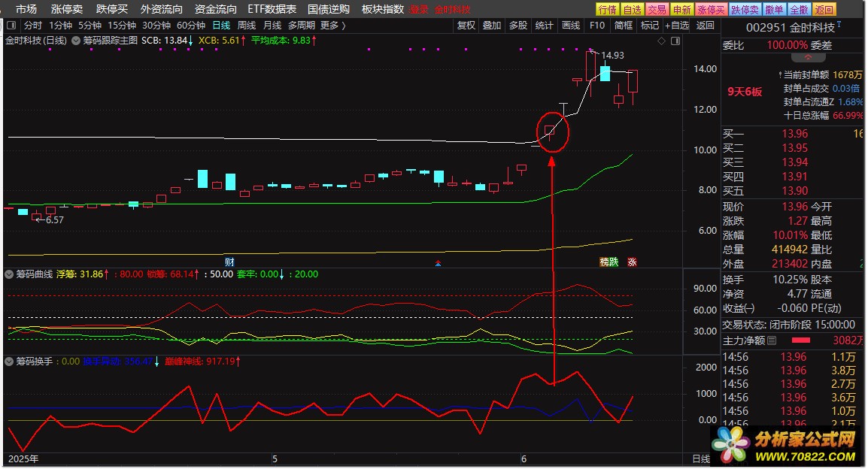This screenshot has width=868, height=469.
Task: Select the 日线 daily tab
Action: click(x=221, y=26)
